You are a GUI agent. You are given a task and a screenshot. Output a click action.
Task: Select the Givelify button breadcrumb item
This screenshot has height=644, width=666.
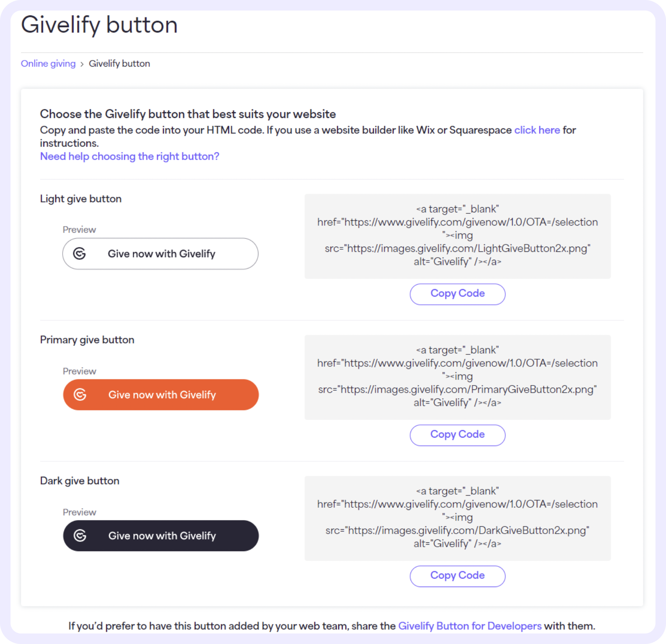point(119,64)
